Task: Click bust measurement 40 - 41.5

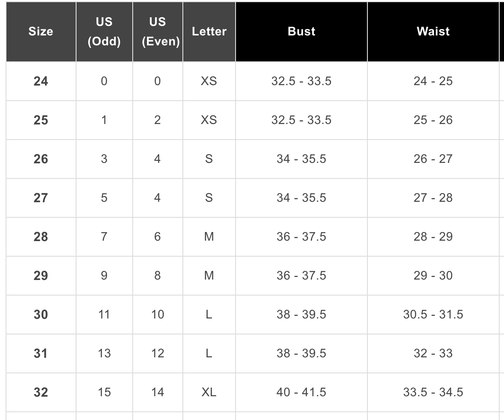Action: click(301, 392)
